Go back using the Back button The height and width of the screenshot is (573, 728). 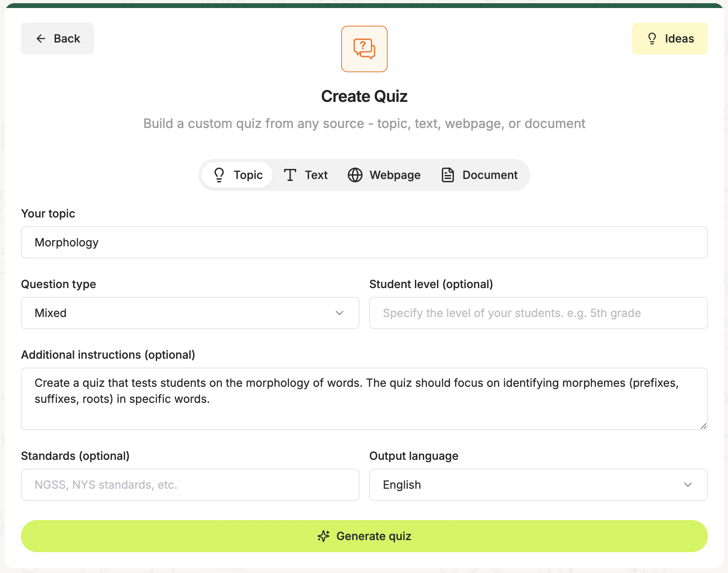click(57, 39)
